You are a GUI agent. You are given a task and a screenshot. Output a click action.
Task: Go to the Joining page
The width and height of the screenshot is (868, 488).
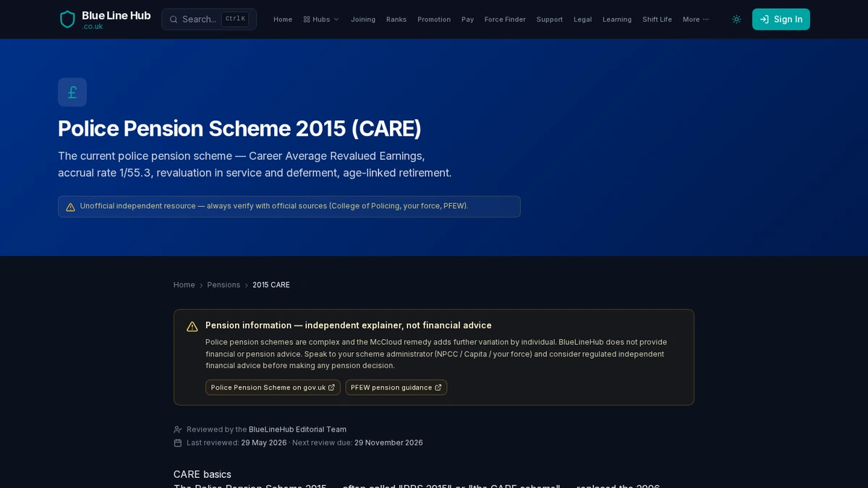[x=363, y=20]
